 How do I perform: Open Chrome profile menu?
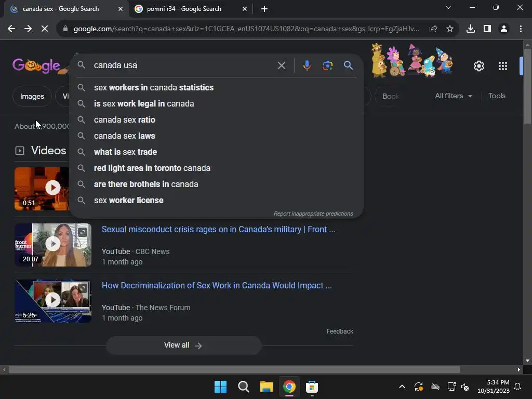click(x=504, y=29)
